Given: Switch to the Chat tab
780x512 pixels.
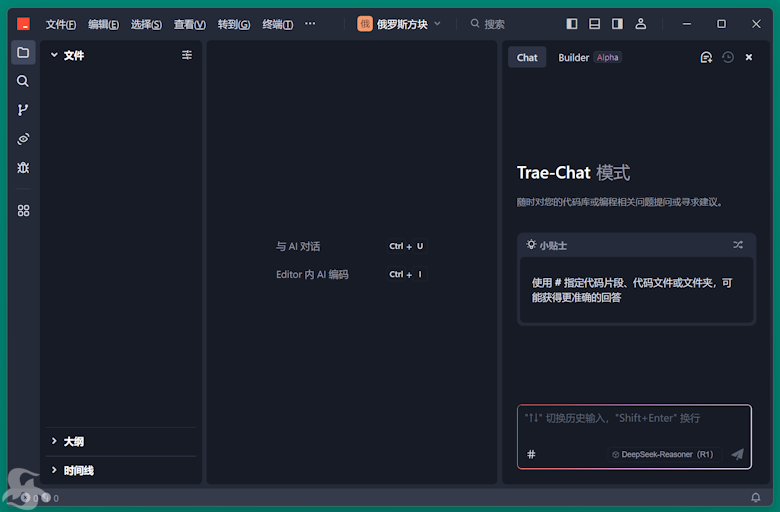Looking at the screenshot, I should 527,57.
